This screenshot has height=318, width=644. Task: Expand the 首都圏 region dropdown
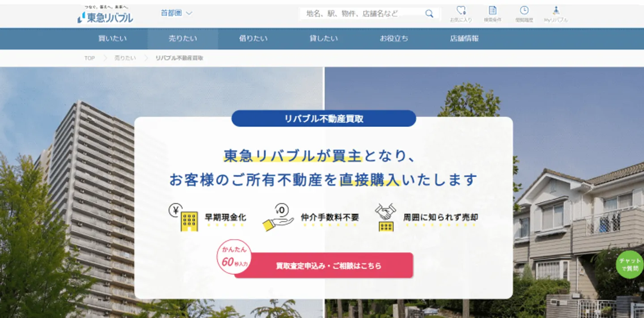tap(176, 13)
